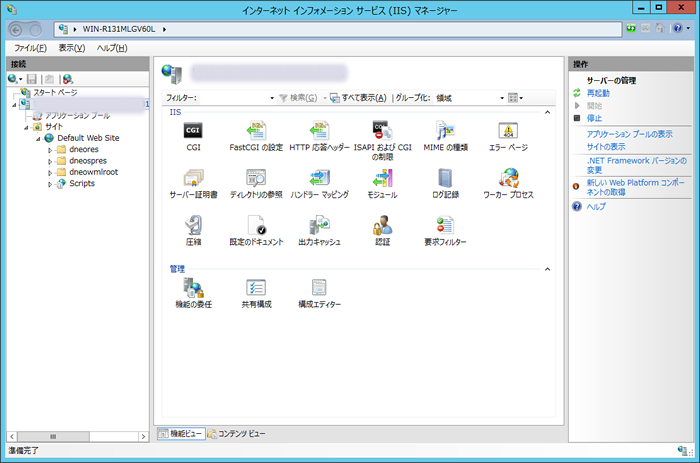This screenshot has height=463, width=700.
Task: Open the フィルター combo box
Action: [271, 98]
